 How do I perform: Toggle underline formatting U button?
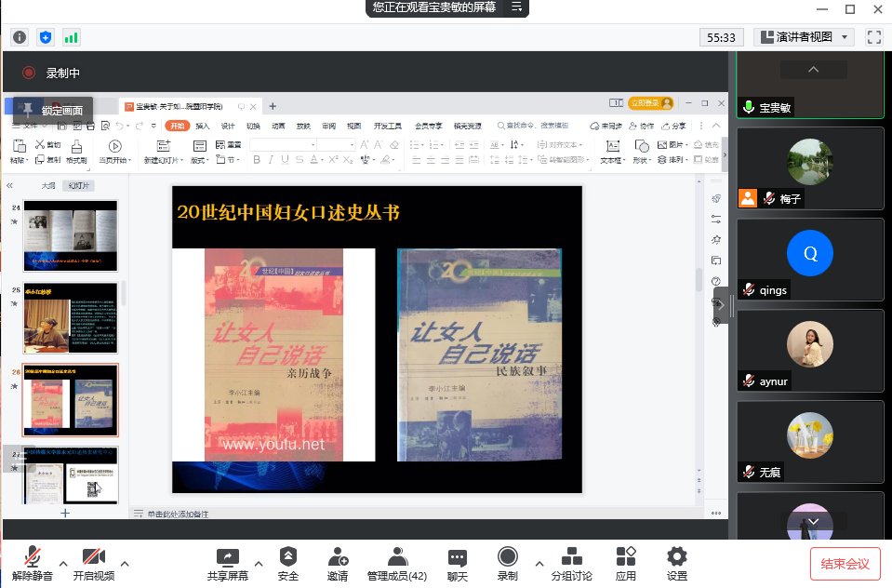285,160
